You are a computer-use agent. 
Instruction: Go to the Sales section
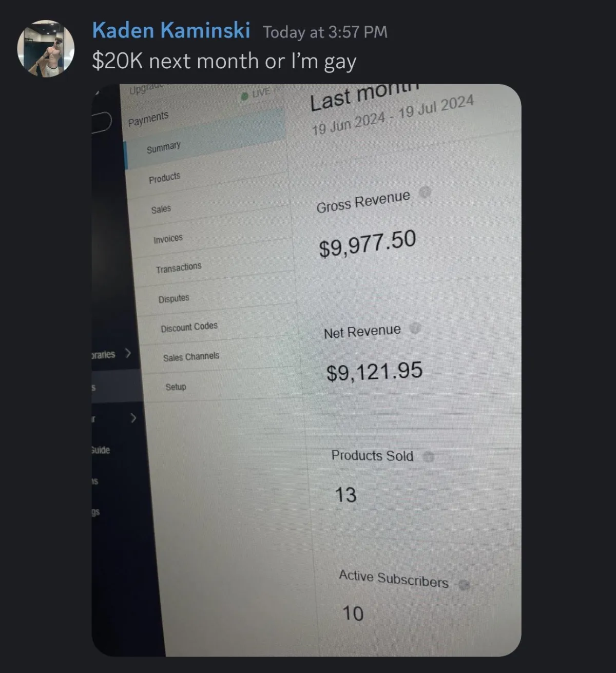(x=161, y=209)
